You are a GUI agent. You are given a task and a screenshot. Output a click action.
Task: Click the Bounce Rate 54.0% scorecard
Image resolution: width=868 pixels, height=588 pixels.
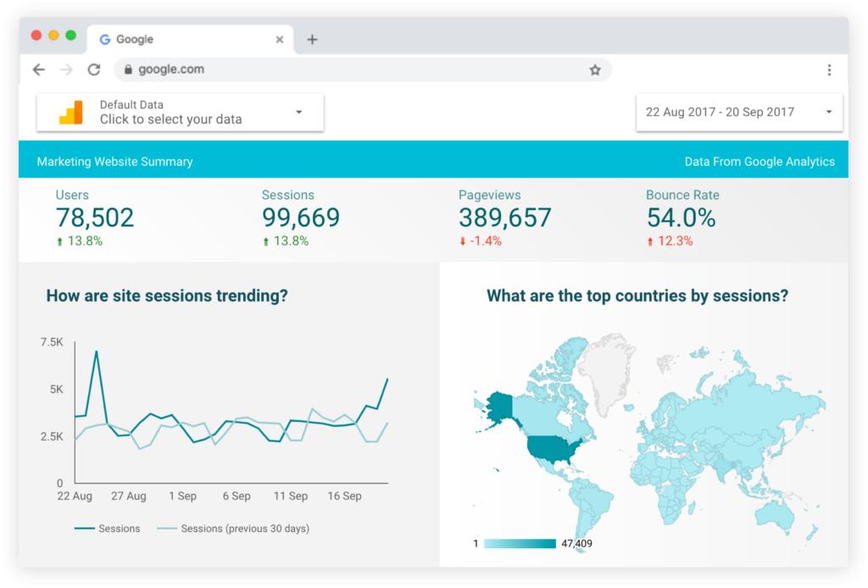coord(681,218)
